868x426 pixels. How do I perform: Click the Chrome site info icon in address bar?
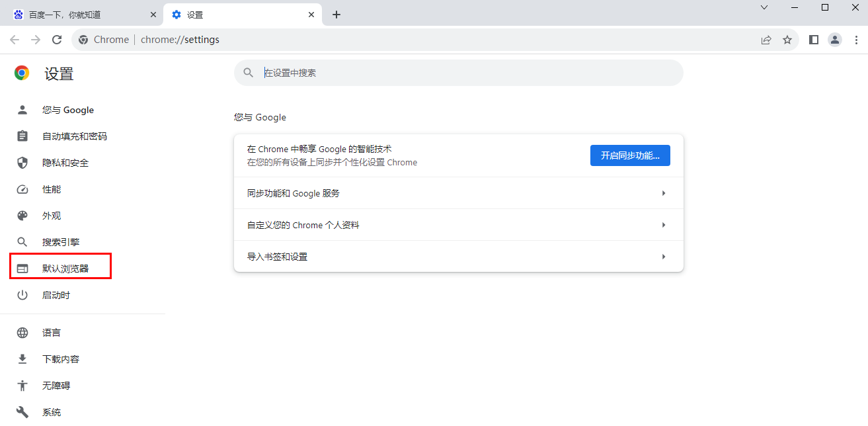(x=83, y=40)
